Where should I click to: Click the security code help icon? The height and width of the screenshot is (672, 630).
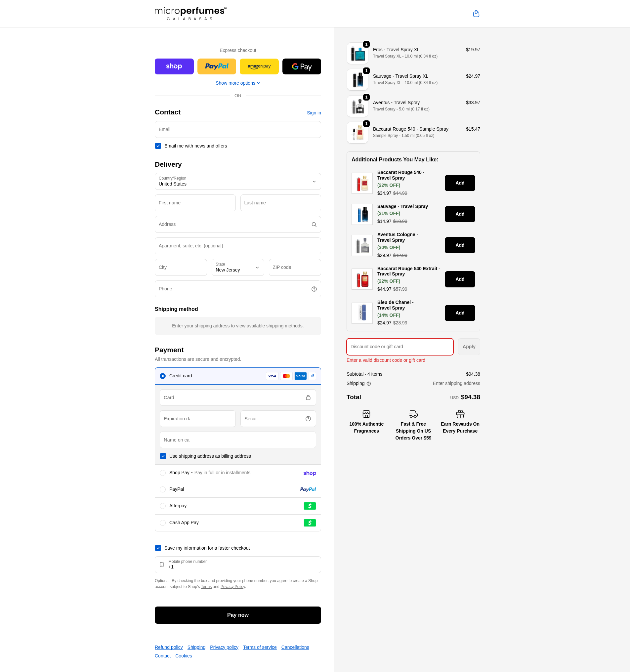(308, 419)
